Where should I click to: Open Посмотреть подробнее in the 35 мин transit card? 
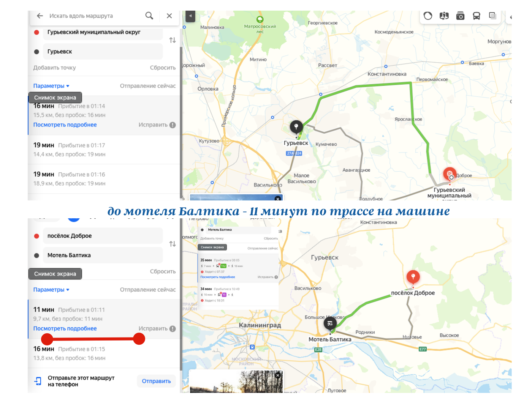[x=218, y=277]
